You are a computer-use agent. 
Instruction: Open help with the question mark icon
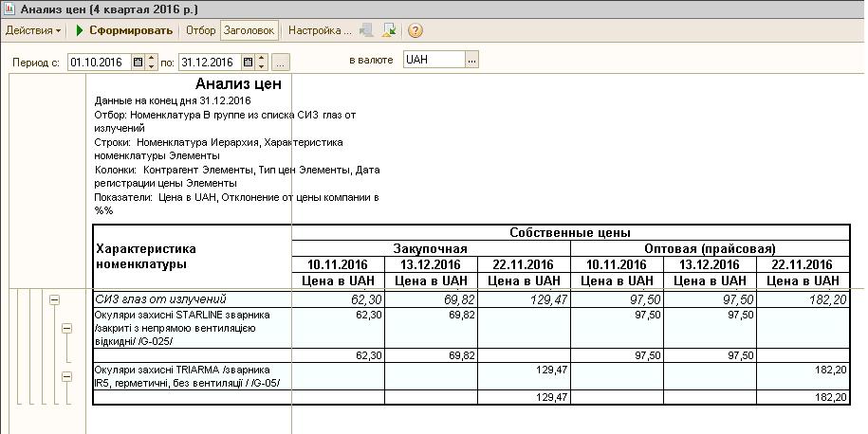tap(416, 30)
